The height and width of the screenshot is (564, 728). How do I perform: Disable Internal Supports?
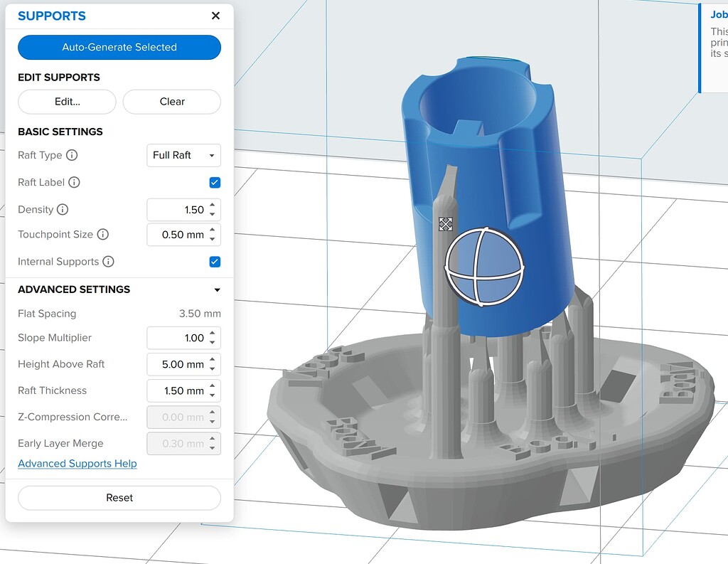pyautogui.click(x=215, y=262)
